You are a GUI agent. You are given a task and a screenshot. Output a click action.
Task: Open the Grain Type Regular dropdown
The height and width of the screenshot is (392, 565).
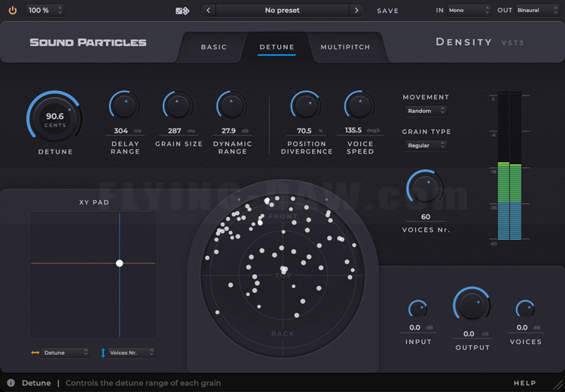(x=426, y=145)
